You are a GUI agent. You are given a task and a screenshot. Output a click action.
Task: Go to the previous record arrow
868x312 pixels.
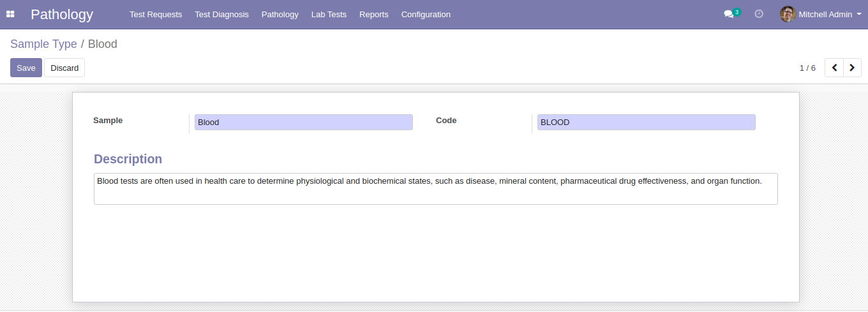pos(834,68)
